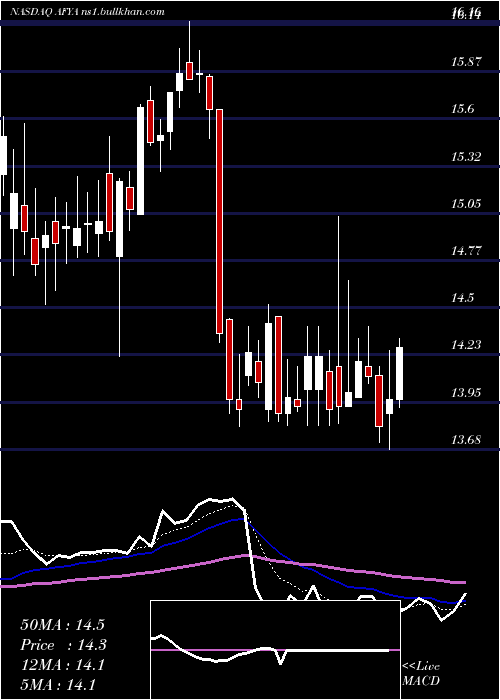Click the last white candlestick near 14.23
500x700 pixels.
400,373
